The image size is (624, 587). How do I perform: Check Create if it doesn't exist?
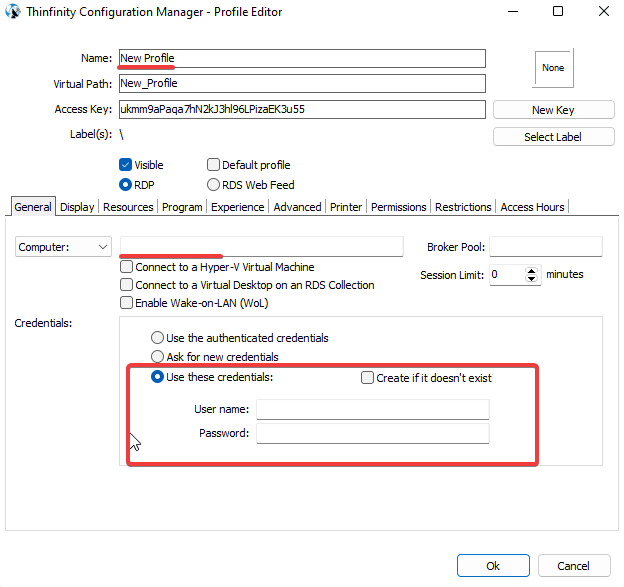tap(367, 377)
